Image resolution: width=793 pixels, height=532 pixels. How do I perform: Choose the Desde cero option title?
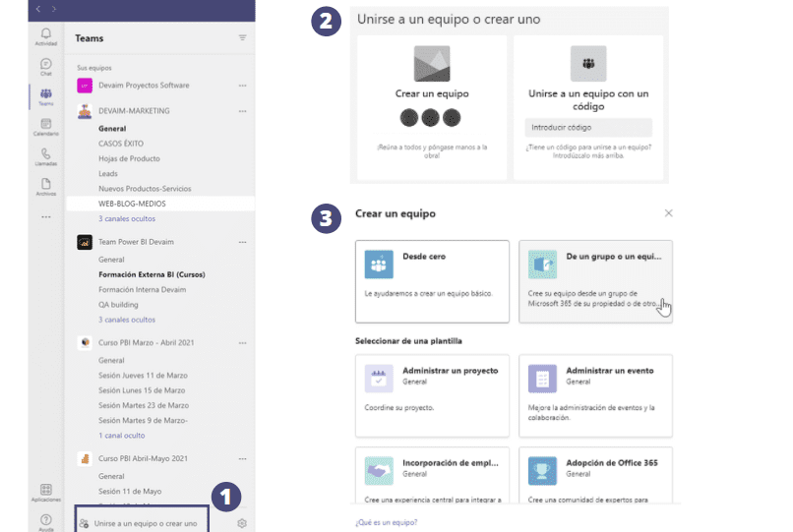pyautogui.click(x=424, y=257)
